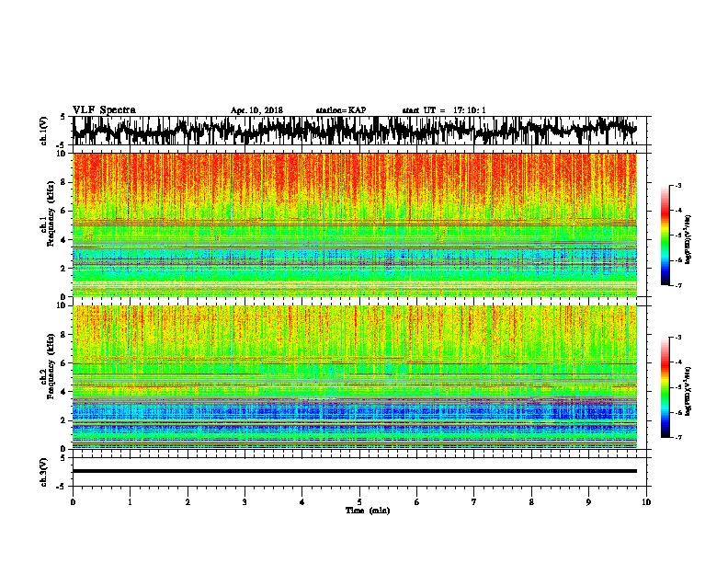The image size is (728, 563).
Task: Click time axis tick label "7"
Action: [474, 502]
